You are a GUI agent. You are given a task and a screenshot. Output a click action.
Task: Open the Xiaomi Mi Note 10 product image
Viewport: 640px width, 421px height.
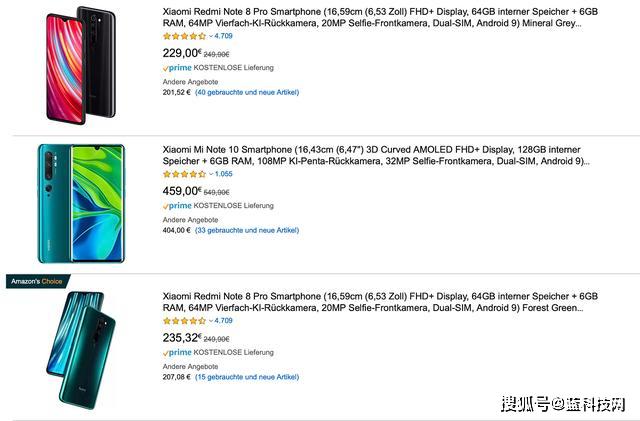pos(81,204)
